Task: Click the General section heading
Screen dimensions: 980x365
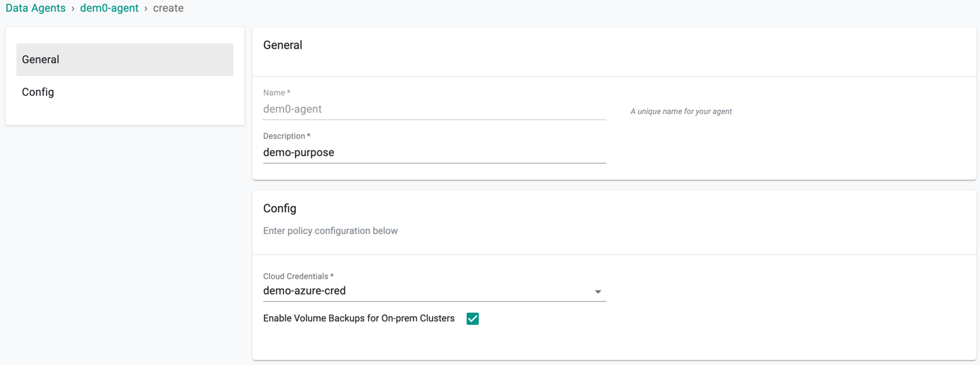Action: 283,45
